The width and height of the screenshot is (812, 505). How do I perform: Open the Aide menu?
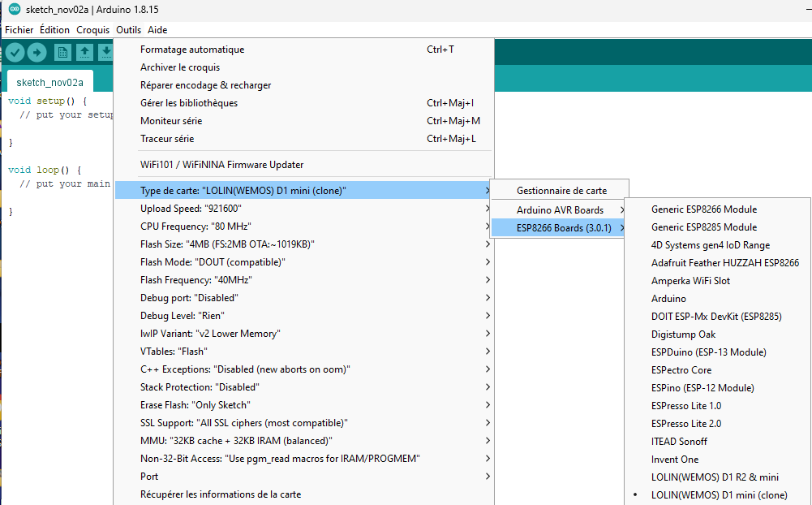pos(157,30)
